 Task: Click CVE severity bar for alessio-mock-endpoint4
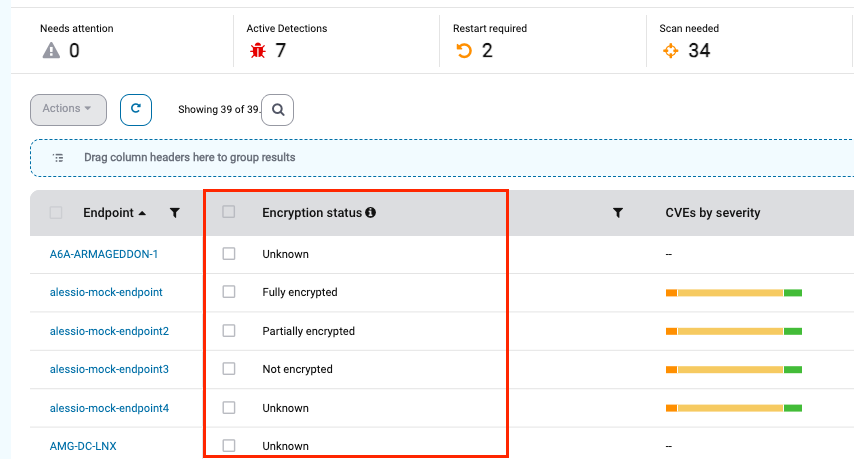pyautogui.click(x=734, y=408)
